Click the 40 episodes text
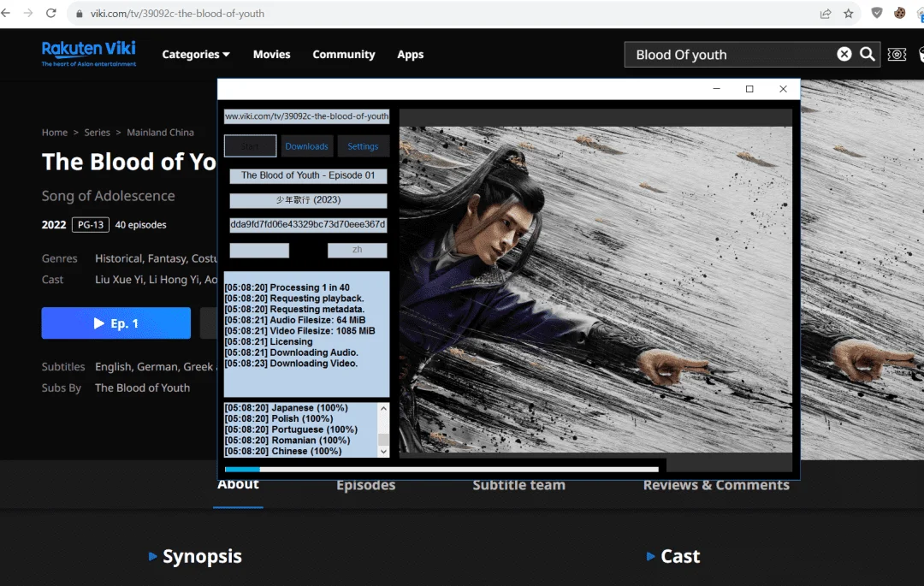The height and width of the screenshot is (586, 924). point(141,224)
